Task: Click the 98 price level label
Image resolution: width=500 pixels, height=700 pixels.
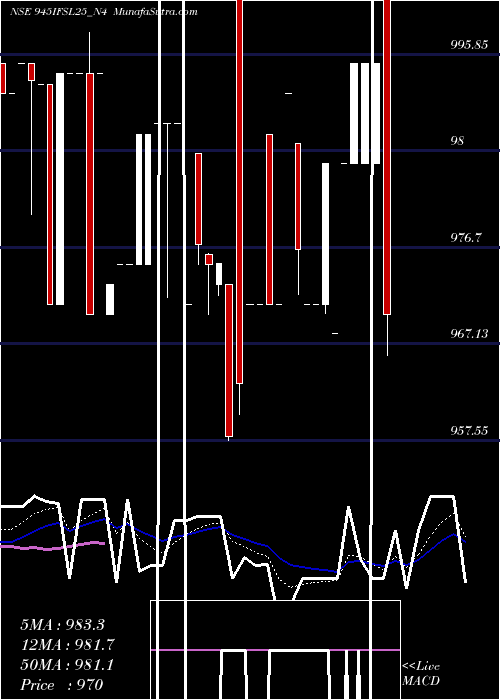Action: (x=457, y=141)
